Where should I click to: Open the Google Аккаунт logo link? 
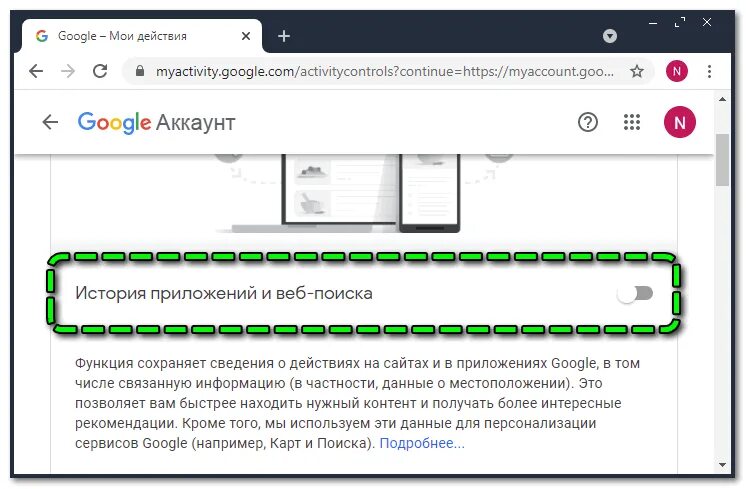point(157,122)
